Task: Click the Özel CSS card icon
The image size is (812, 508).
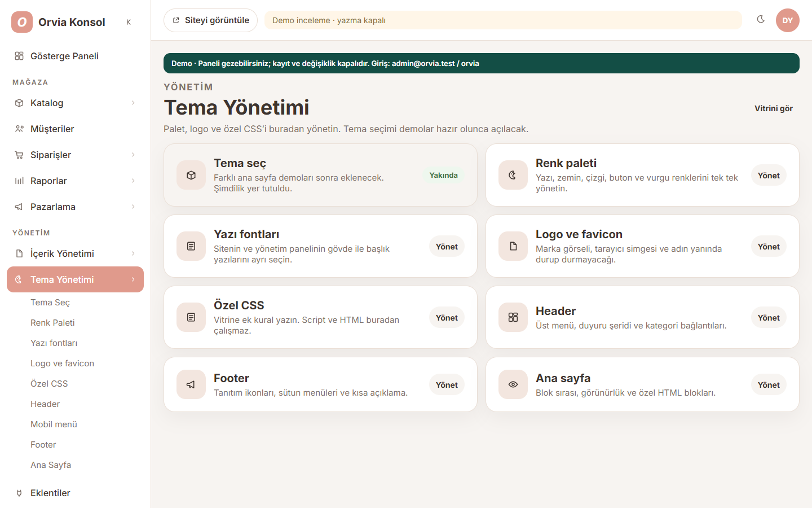Action: click(191, 317)
